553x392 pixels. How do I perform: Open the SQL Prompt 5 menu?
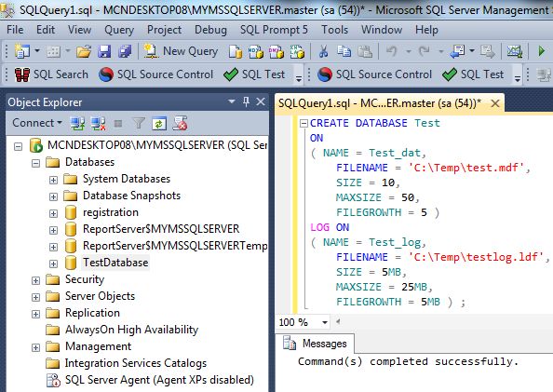(x=274, y=30)
